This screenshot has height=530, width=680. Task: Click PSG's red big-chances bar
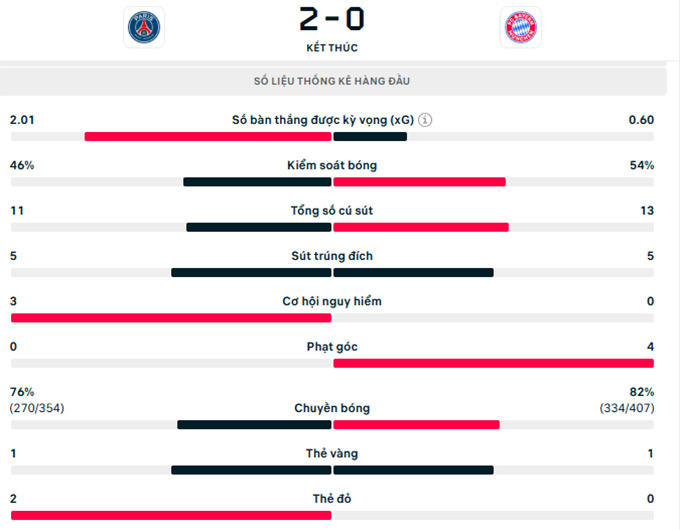[x=171, y=318]
